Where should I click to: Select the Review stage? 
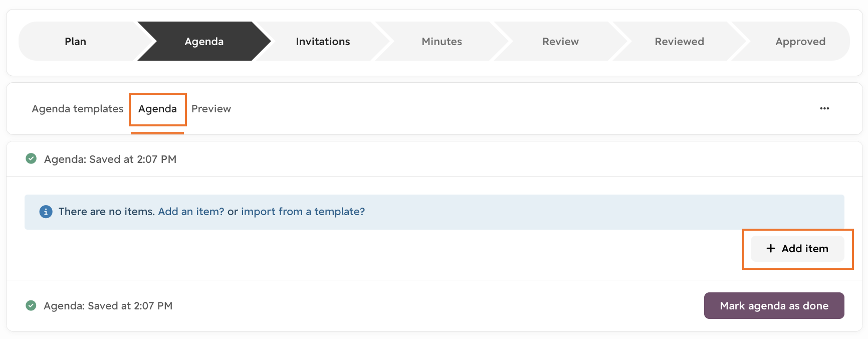(x=560, y=41)
